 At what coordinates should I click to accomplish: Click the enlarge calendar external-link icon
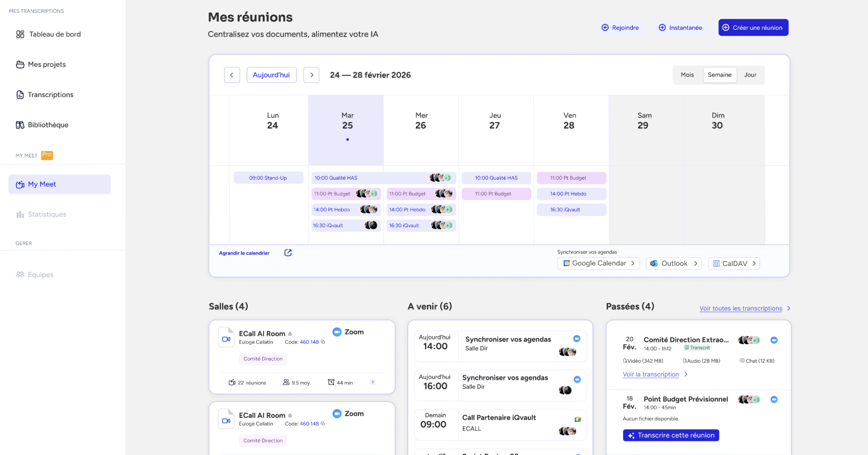pos(288,253)
